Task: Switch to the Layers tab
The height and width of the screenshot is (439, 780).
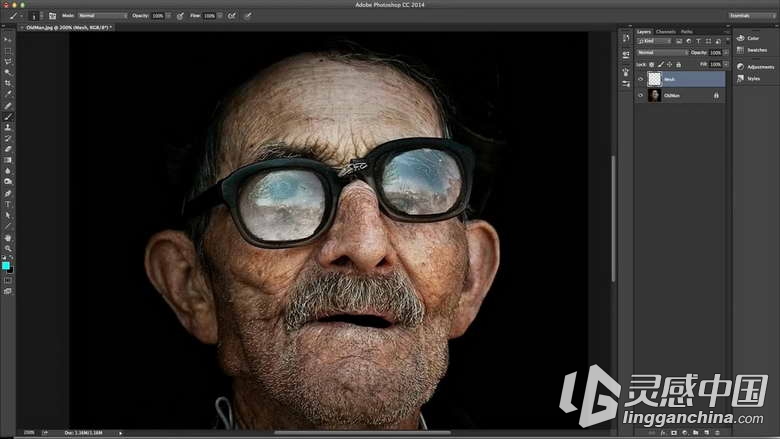Action: (x=644, y=32)
